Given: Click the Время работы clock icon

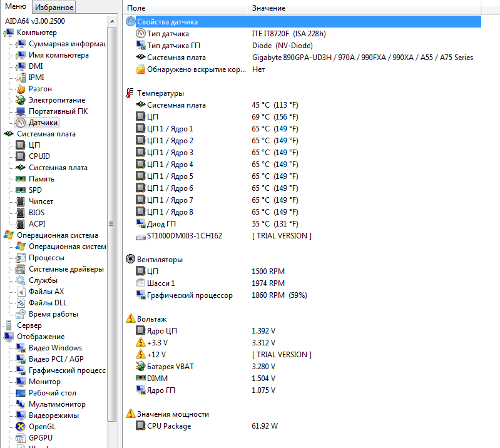Looking at the screenshot, I should point(20,314).
